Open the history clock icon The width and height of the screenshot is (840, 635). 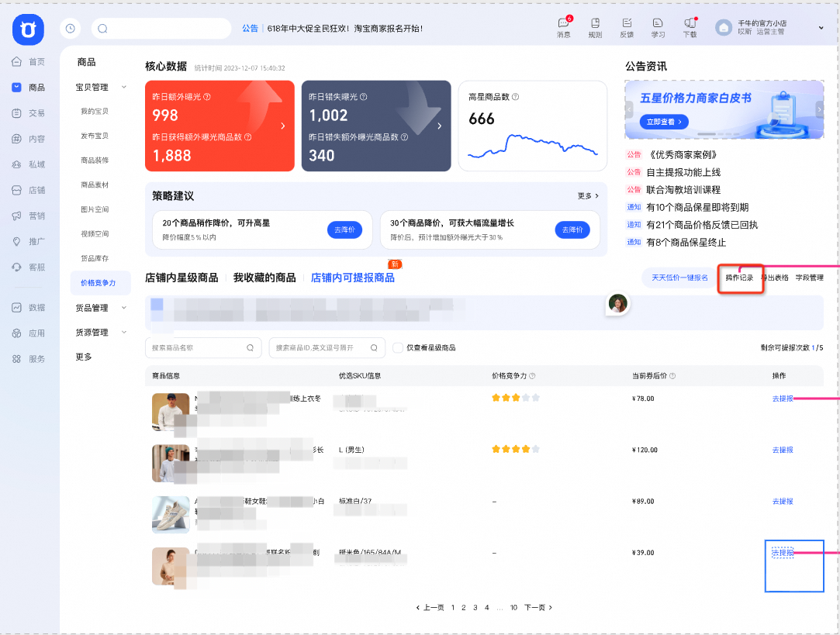coord(70,29)
